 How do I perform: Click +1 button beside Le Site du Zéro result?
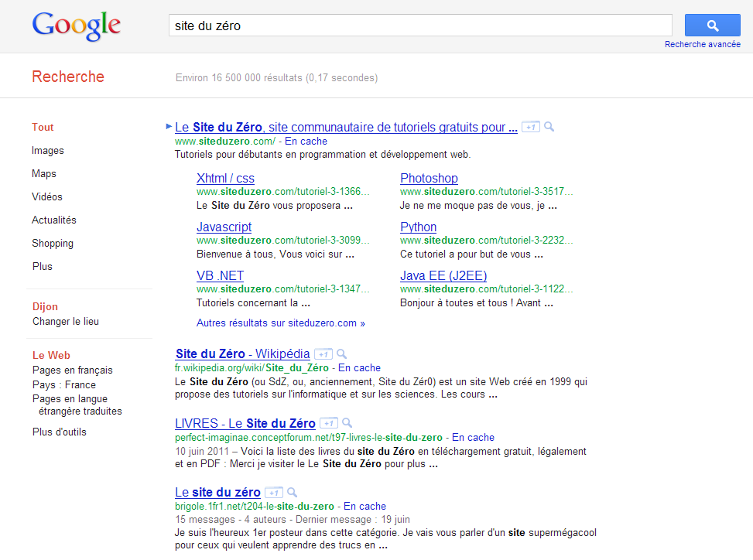531,127
